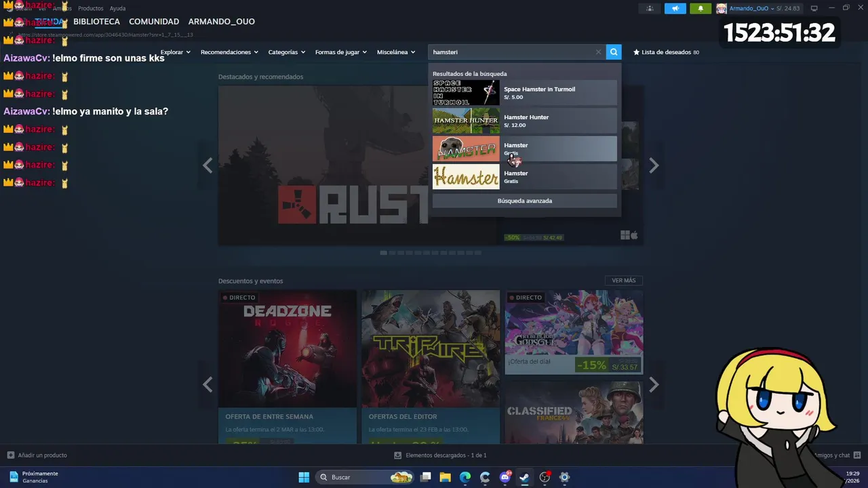The width and height of the screenshot is (868, 488).
Task: Open the Tripwire editor offers card
Action: point(431,367)
